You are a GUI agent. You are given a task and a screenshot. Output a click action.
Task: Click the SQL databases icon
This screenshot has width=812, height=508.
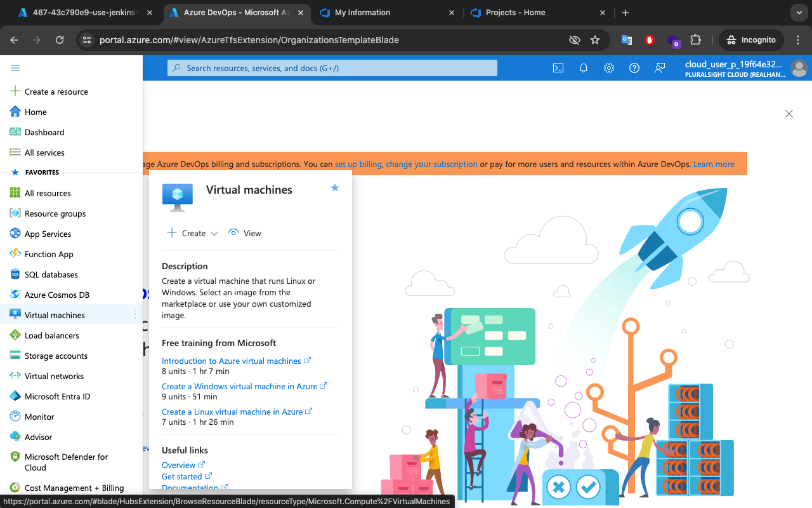tap(15, 274)
